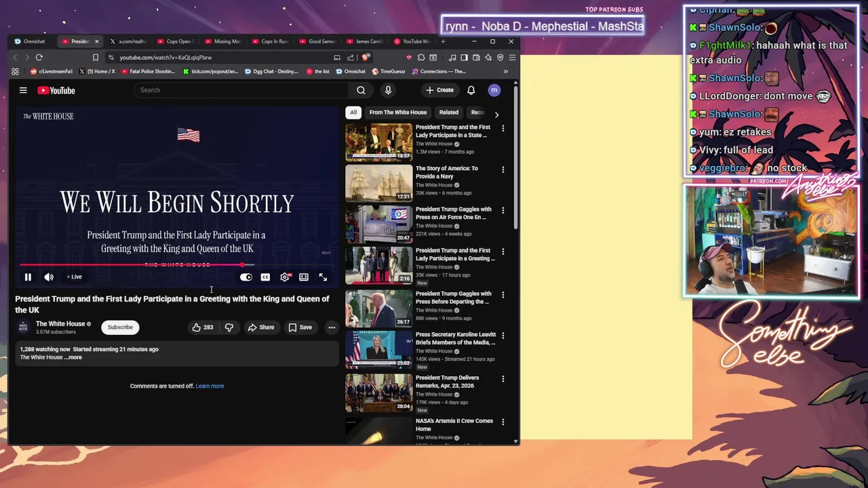Enter fullscreen video mode
The width and height of the screenshot is (868, 488).
click(x=323, y=277)
